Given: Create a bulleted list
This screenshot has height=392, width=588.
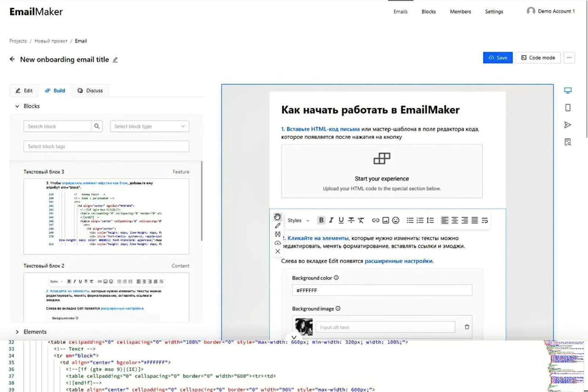Looking at the screenshot, I should click(x=410, y=220).
